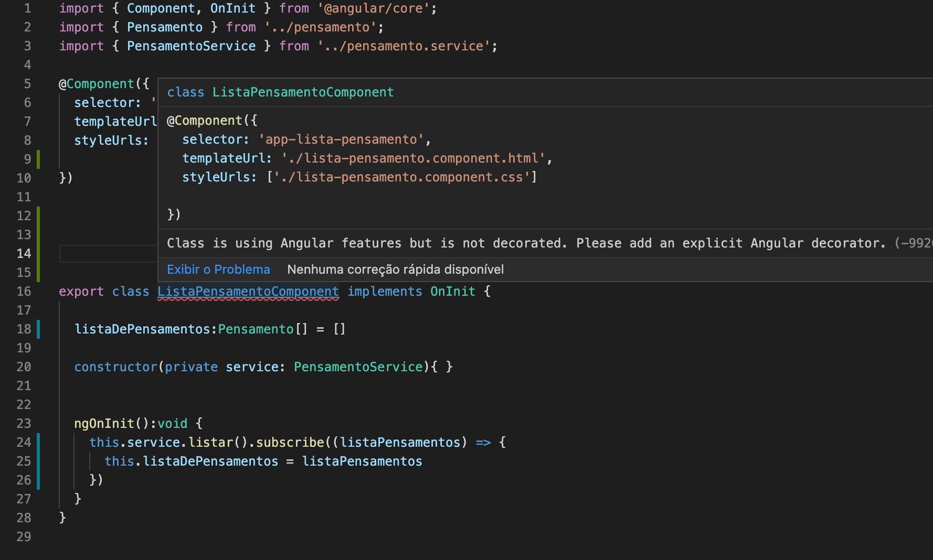Click '../pensamento' import path on line 2
This screenshot has height=560, width=933.
pos(321,27)
